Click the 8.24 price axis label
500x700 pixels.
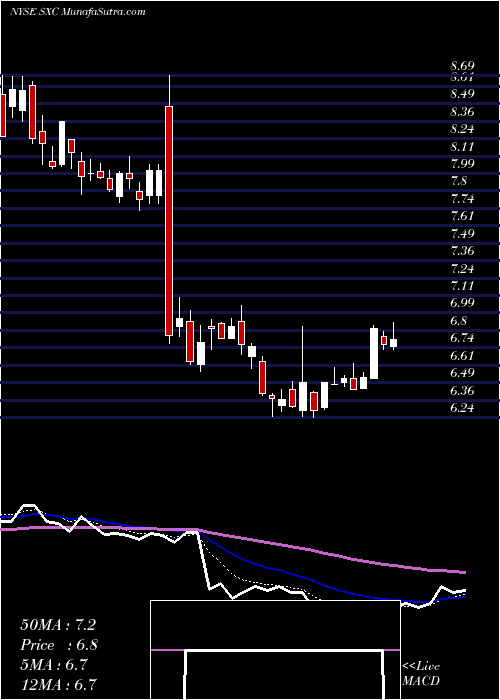pos(462,129)
